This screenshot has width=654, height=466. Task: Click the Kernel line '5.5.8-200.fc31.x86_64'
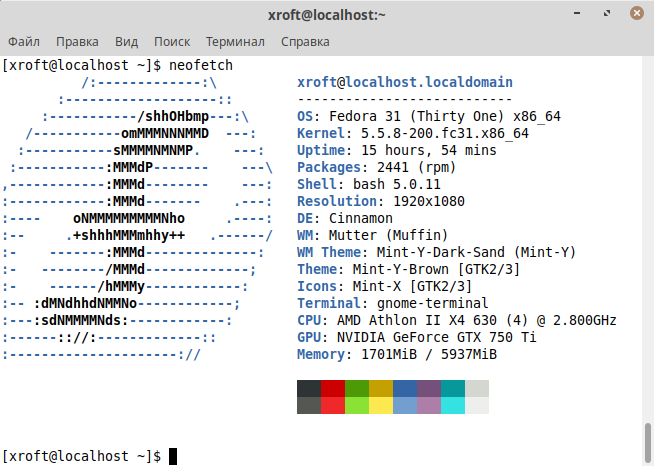(445, 134)
